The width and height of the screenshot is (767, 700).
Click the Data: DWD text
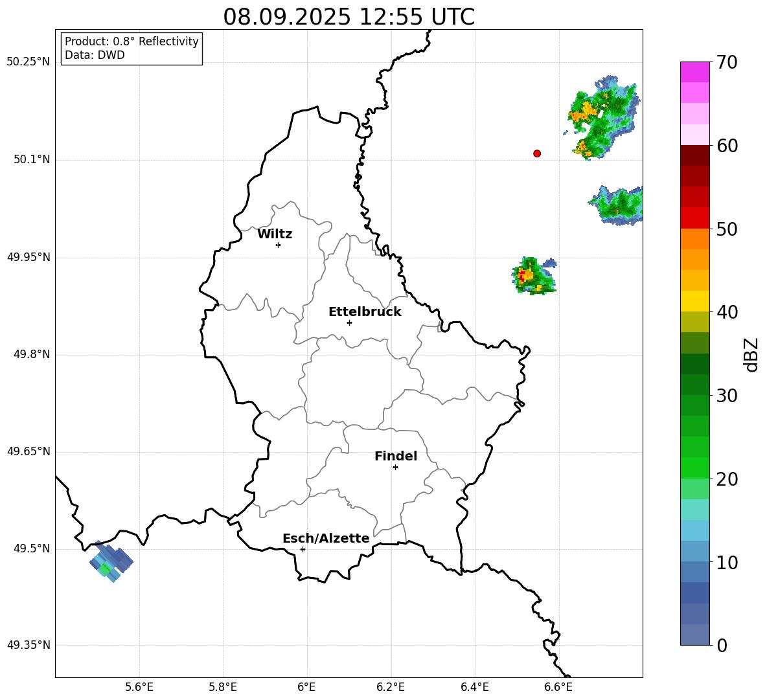click(x=95, y=55)
